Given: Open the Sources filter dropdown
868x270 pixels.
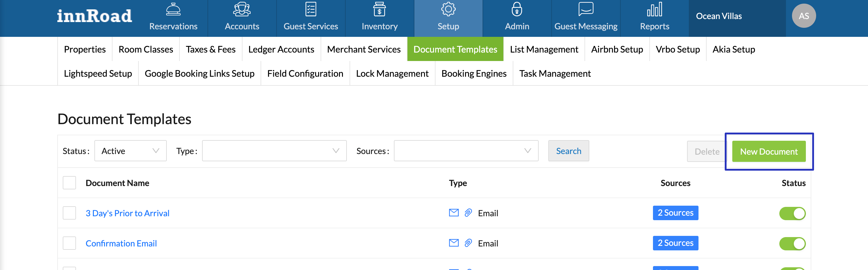Looking at the screenshot, I should tap(466, 151).
